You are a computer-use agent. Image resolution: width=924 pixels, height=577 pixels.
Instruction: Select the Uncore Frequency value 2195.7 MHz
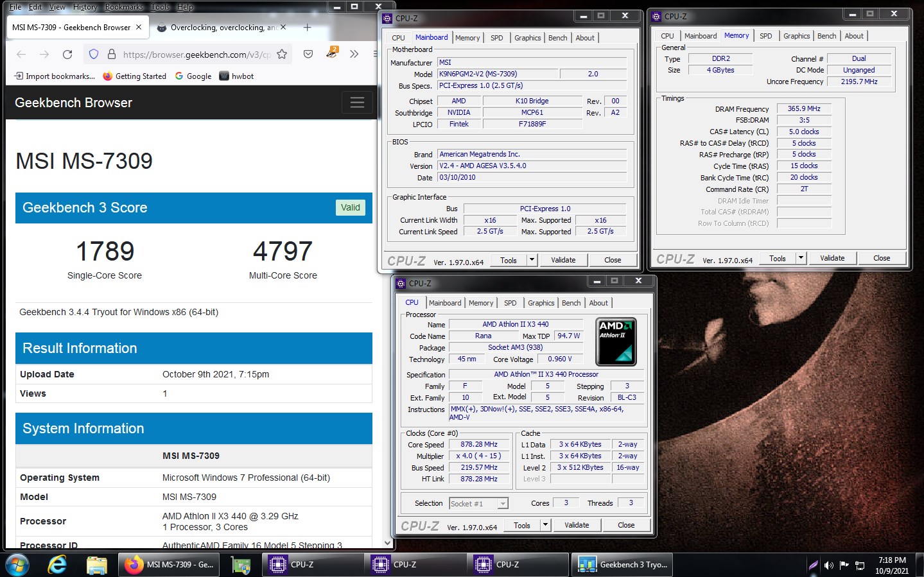tap(859, 82)
